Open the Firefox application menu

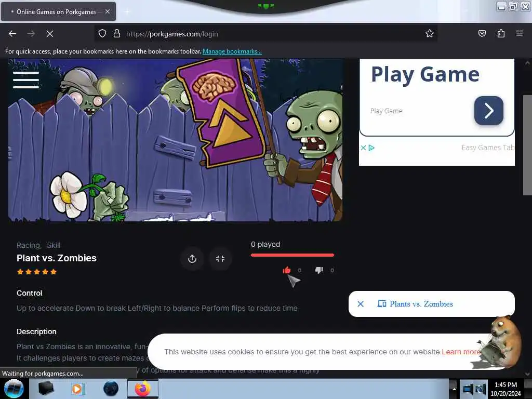tap(520, 33)
